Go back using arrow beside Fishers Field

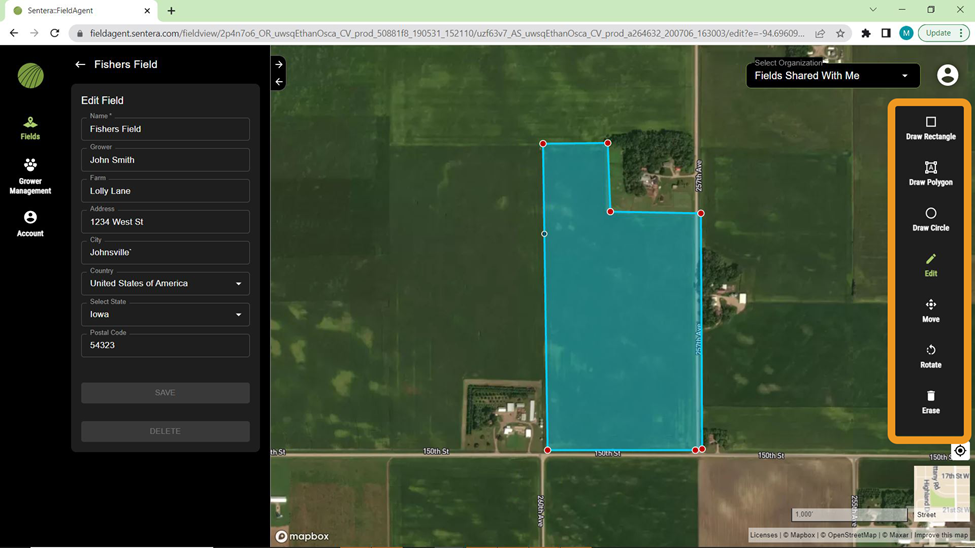[80, 65]
